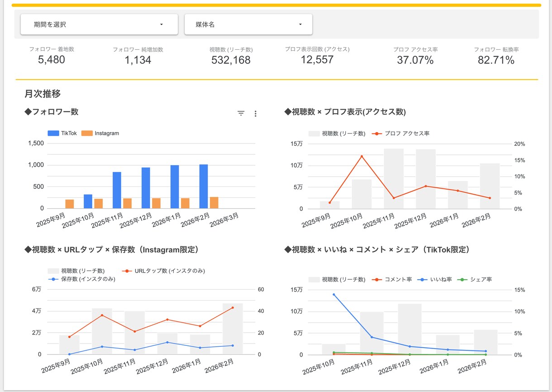Select the フォロワー 着地数 value 5,480
Viewport: 552px width, 392px height.
(52, 60)
